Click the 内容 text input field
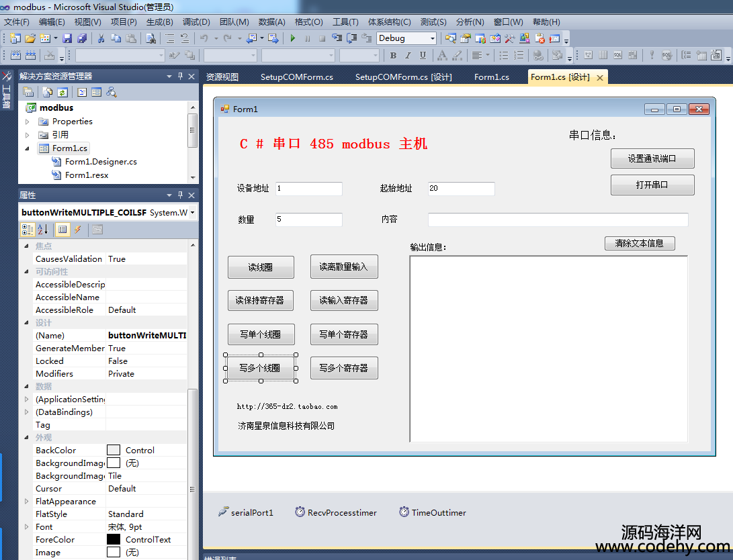This screenshot has height=560, width=733. click(x=558, y=220)
